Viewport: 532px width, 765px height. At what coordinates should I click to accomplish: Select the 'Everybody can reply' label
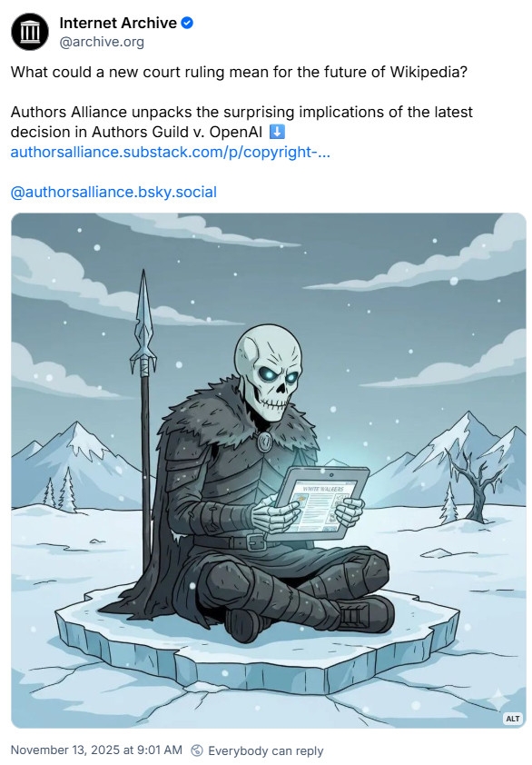266,750
